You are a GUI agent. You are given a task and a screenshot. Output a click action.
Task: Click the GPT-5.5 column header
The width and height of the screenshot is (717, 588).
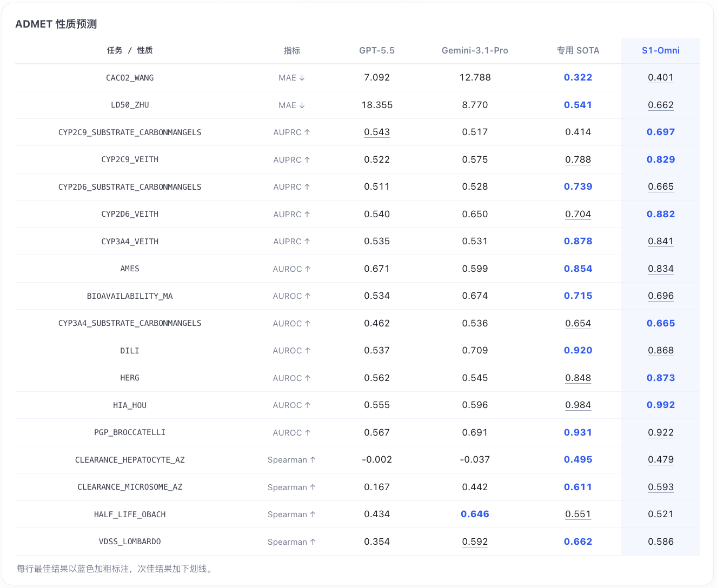(x=377, y=50)
